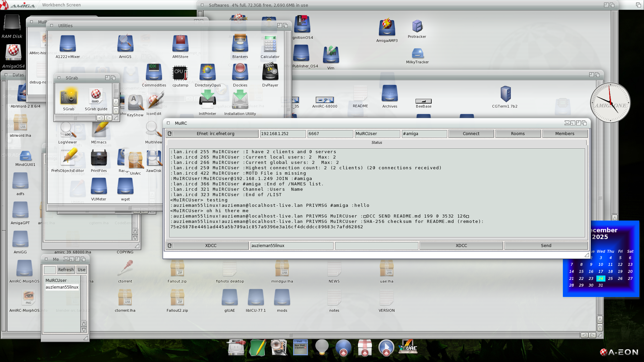Click the AmigaOne analog clock

tap(610, 103)
